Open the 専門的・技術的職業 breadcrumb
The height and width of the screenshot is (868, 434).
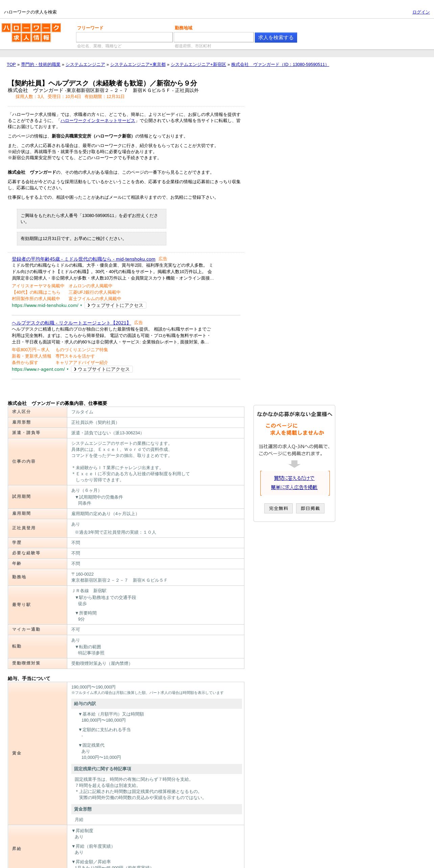tap(41, 65)
